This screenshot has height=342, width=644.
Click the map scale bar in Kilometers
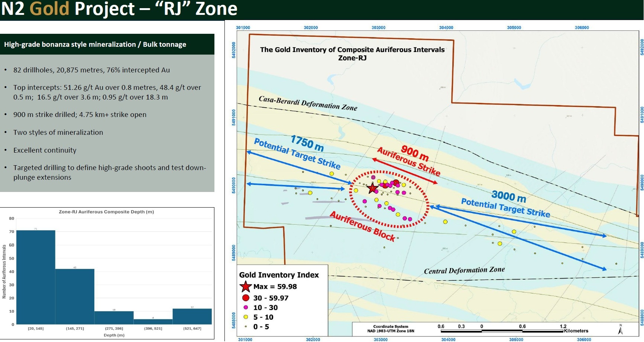(x=502, y=330)
